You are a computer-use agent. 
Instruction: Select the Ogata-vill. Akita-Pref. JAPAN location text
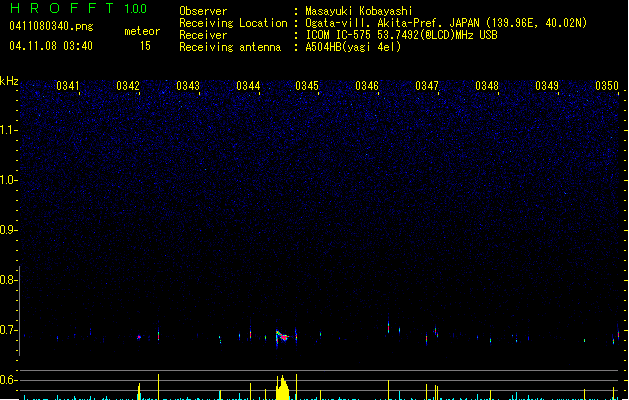click(x=446, y=23)
